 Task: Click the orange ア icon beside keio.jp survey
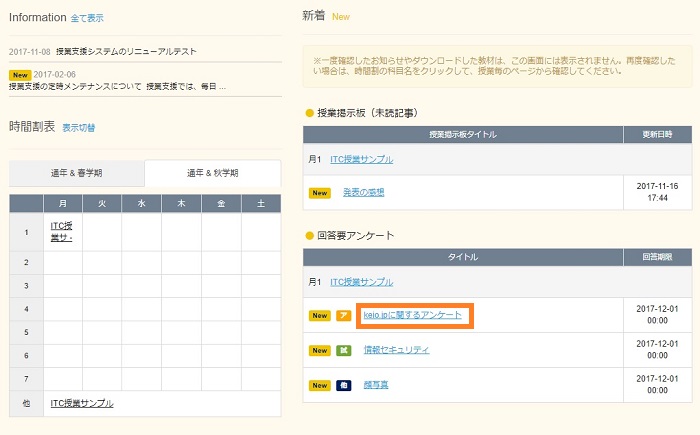point(343,315)
